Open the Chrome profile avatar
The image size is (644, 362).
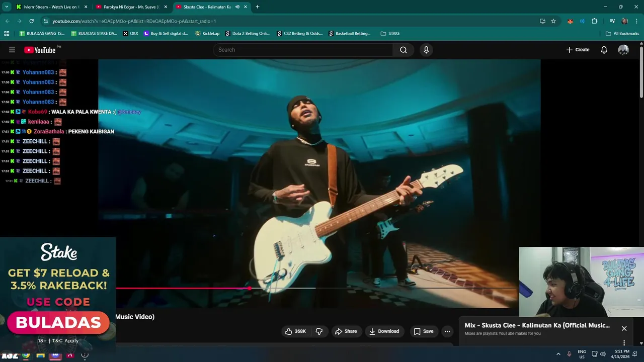point(624,21)
